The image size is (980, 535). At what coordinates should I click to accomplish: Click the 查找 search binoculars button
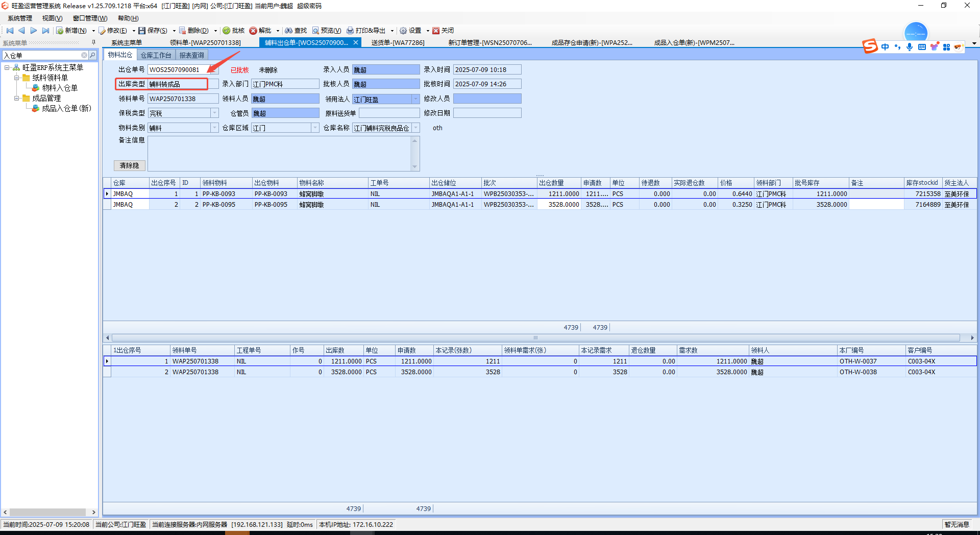pyautogui.click(x=296, y=31)
